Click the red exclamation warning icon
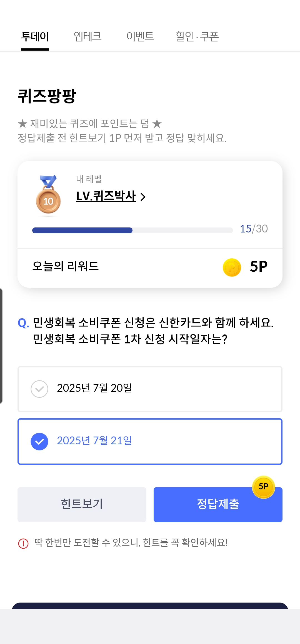Viewport: 300px width, 644px height. coord(23,543)
